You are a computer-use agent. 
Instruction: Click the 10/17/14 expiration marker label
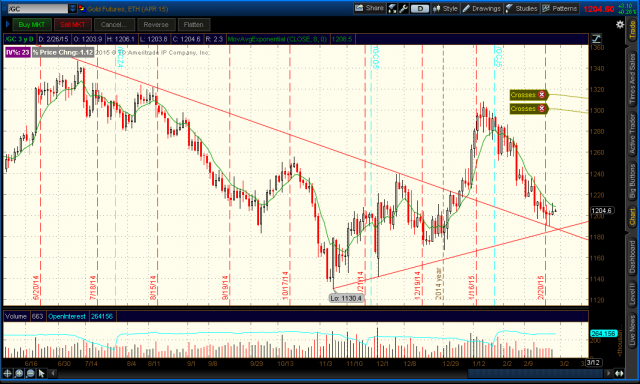click(285, 286)
